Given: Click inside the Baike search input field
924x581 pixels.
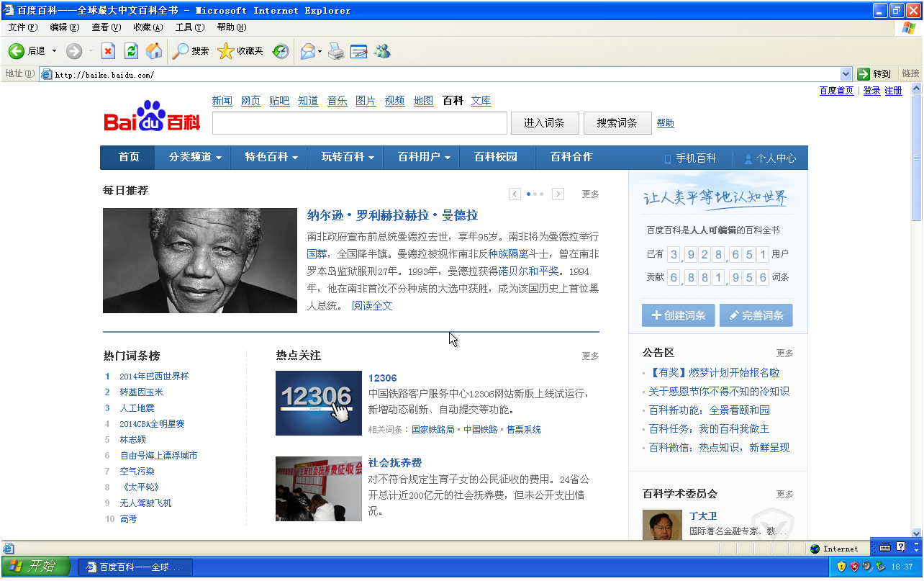Looking at the screenshot, I should pos(360,123).
